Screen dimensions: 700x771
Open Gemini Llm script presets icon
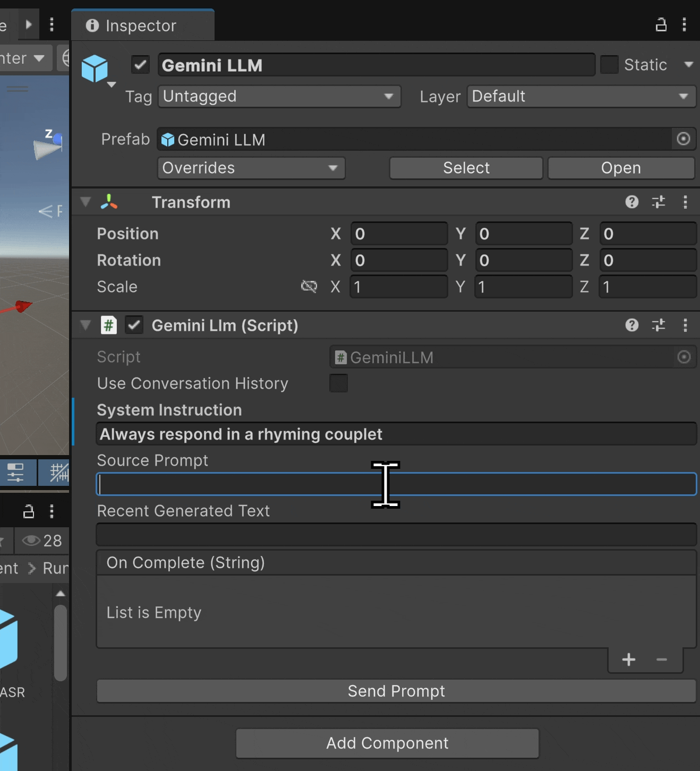point(659,325)
